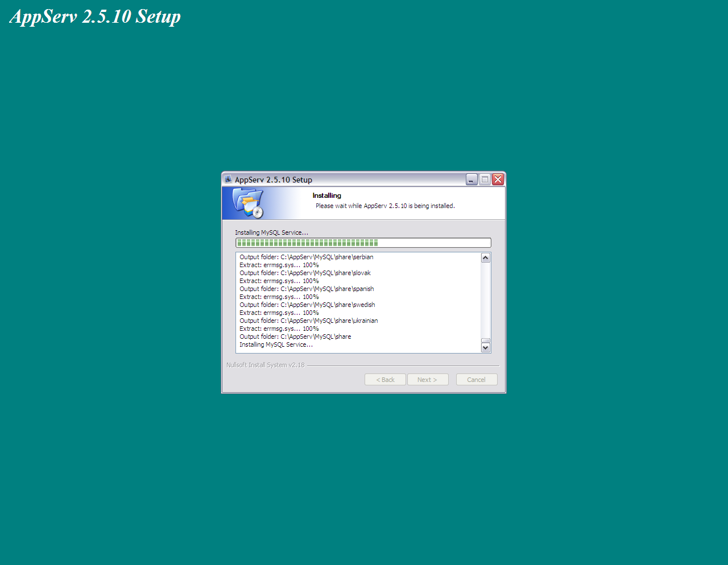
Task: Click the greyed-out Next button
Action: 428,380
